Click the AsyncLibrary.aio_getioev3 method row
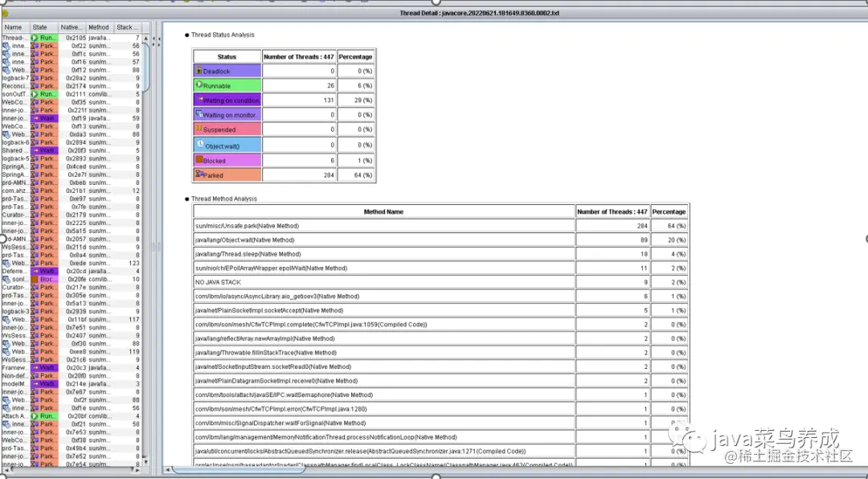The height and width of the screenshot is (479, 868). pos(440,297)
